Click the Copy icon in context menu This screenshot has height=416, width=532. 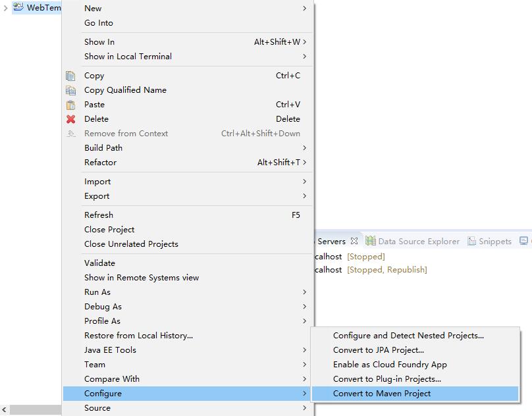pos(70,76)
